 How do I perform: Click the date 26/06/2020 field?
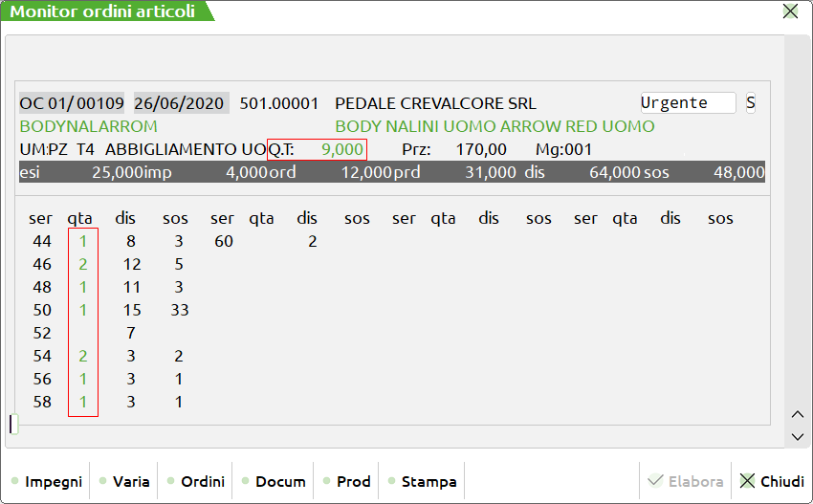[180, 103]
